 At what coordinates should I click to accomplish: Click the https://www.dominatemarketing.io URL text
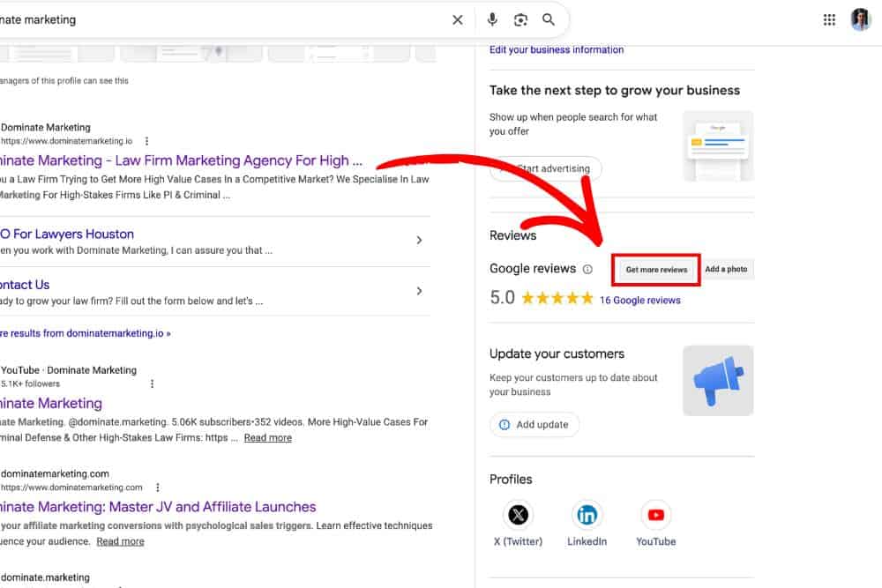[66, 141]
